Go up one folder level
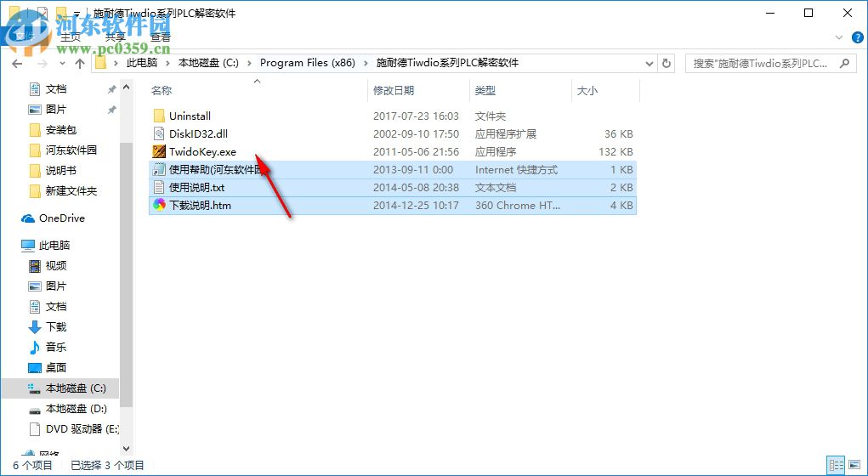Image resolution: width=868 pixels, height=476 pixels. [x=80, y=64]
